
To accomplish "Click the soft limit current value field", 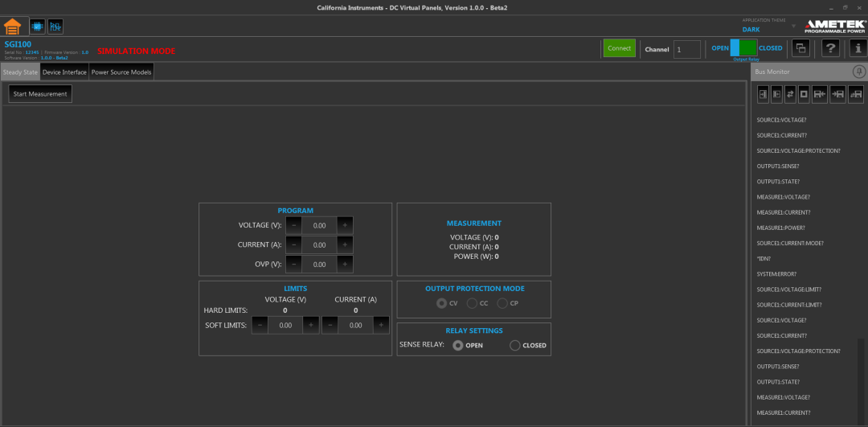I will click(355, 325).
